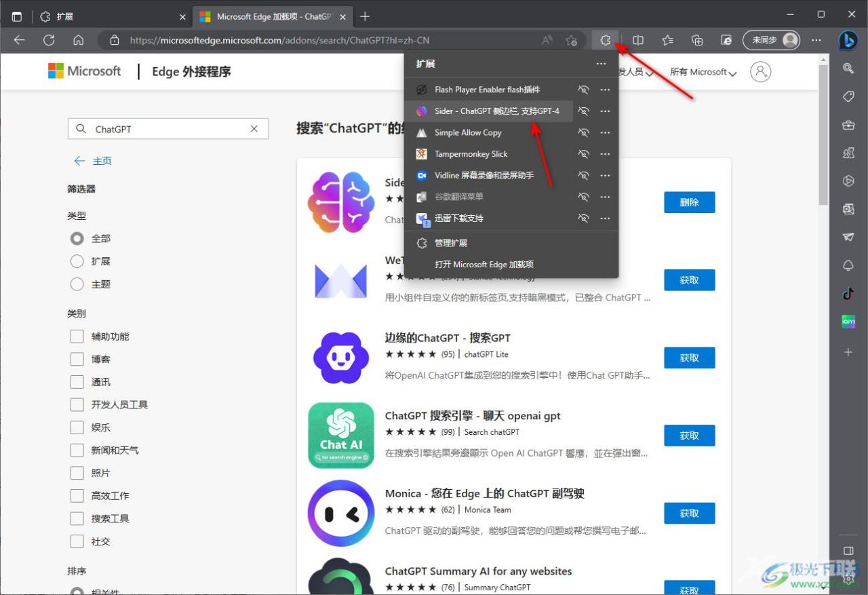Viewport: 868px width, 595px height.
Task: Select Simple Allow Copy extension entry
Action: (489, 132)
